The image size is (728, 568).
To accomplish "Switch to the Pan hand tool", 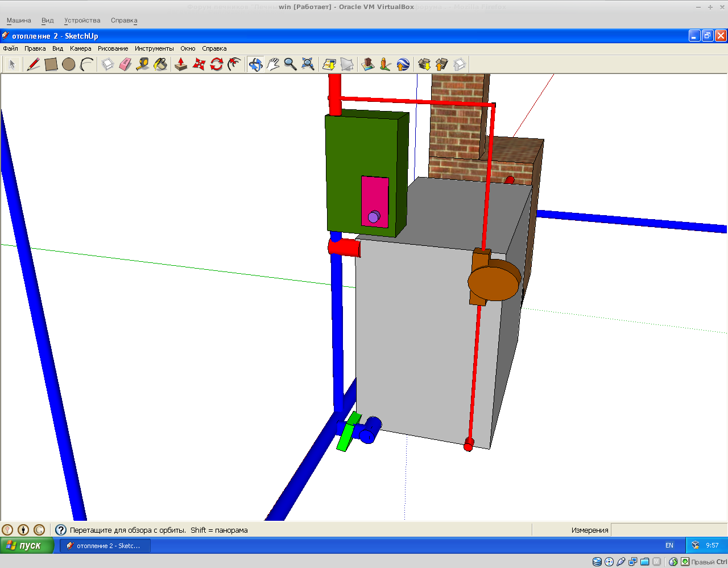I will pyautogui.click(x=273, y=64).
